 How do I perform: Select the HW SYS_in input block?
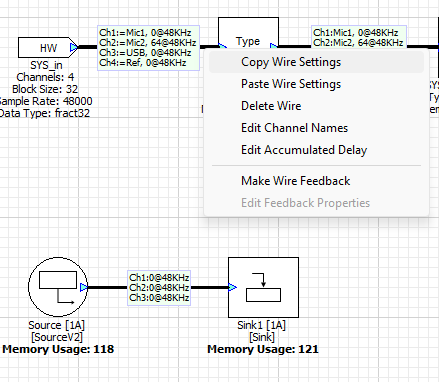point(47,48)
